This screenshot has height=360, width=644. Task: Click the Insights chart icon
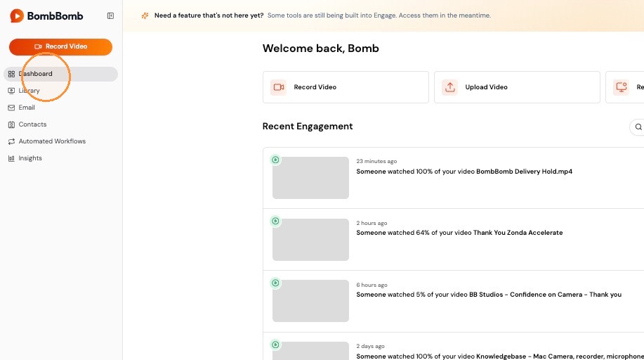tap(11, 158)
